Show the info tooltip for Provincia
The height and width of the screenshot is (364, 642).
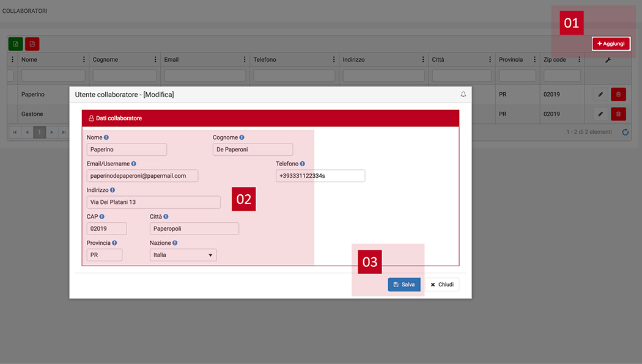114,243
